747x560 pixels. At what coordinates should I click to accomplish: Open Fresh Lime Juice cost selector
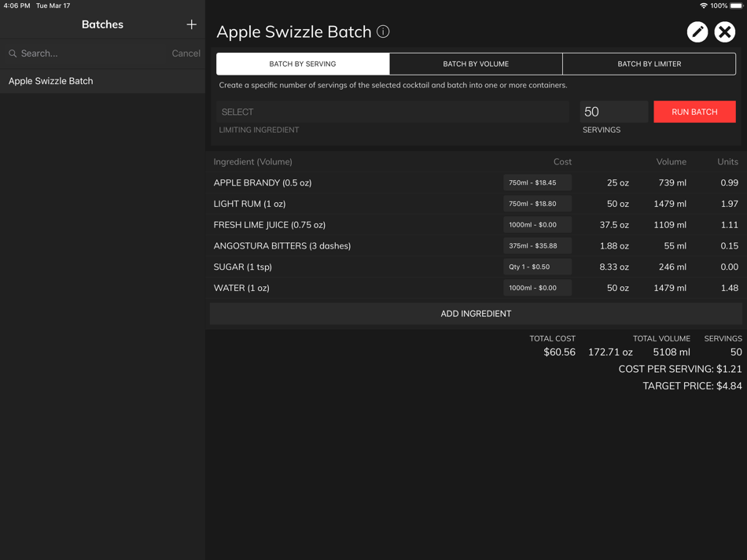click(537, 224)
